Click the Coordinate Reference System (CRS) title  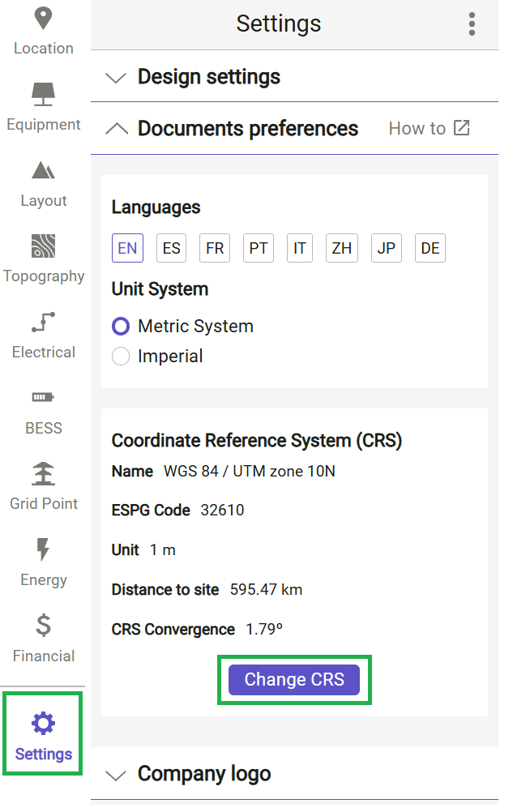(x=257, y=440)
